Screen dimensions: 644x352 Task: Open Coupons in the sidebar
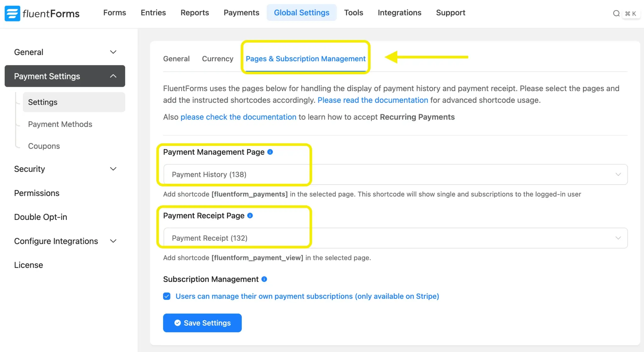44,146
